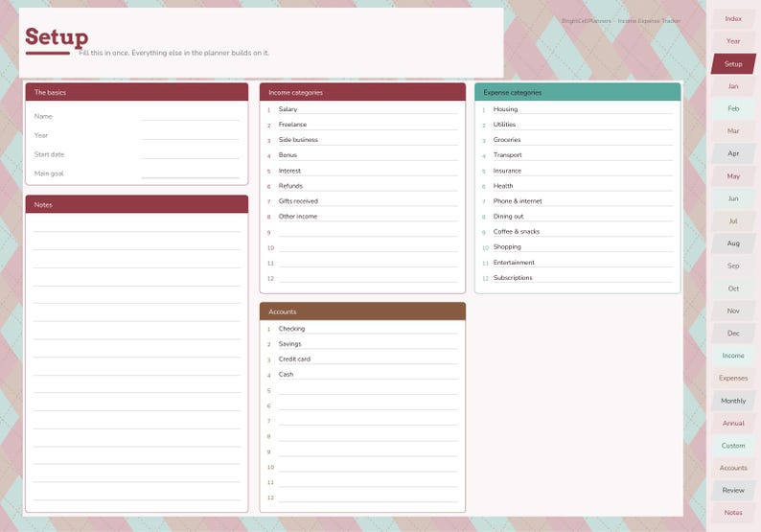Select the Phone & internet row
This screenshot has height=532, width=761.
pyautogui.click(x=578, y=201)
